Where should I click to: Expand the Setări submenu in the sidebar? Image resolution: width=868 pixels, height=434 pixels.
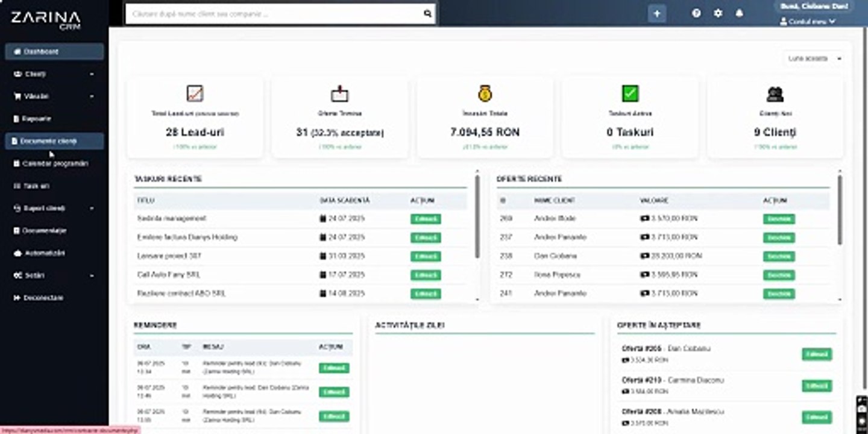click(54, 275)
